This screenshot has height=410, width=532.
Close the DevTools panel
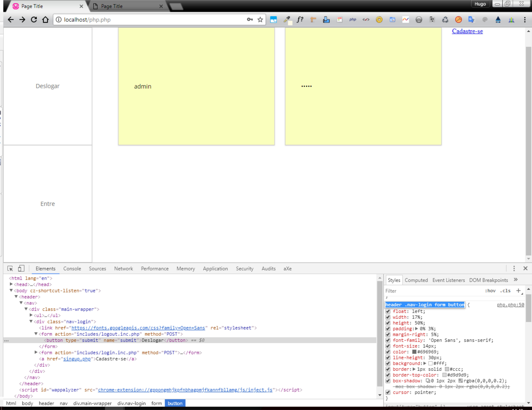click(525, 268)
